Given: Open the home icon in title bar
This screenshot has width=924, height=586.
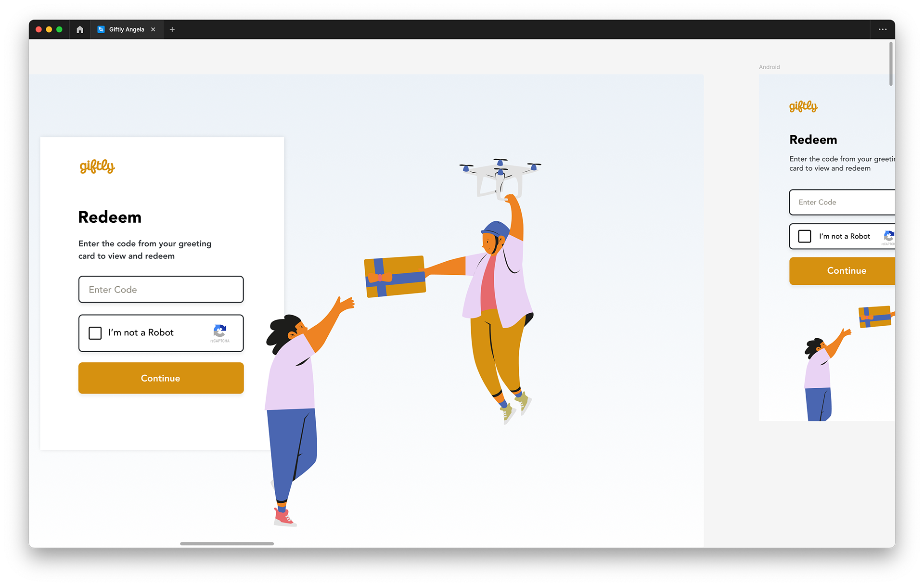Looking at the screenshot, I should click(80, 29).
